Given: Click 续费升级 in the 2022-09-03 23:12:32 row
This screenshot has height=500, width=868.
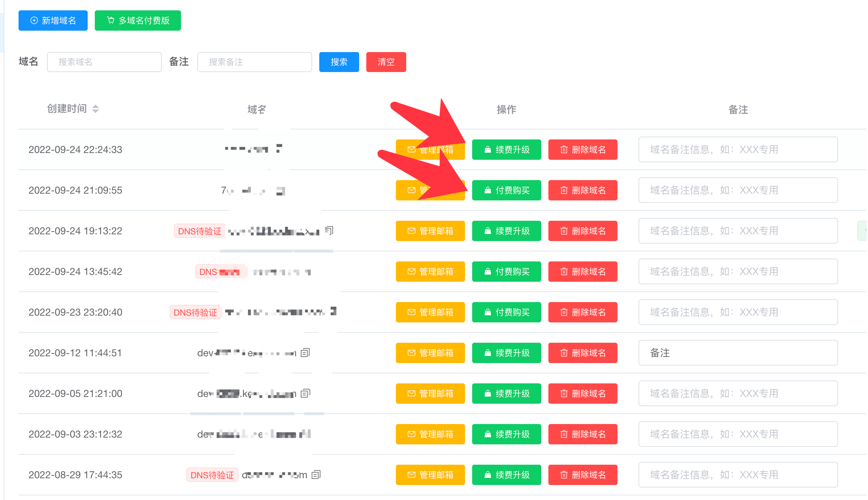Looking at the screenshot, I should [507, 434].
